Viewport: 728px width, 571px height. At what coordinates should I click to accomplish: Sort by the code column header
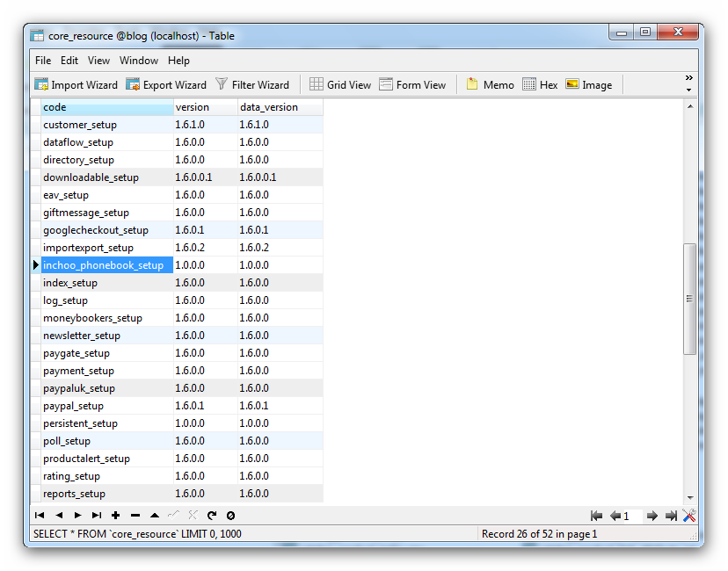click(x=106, y=107)
